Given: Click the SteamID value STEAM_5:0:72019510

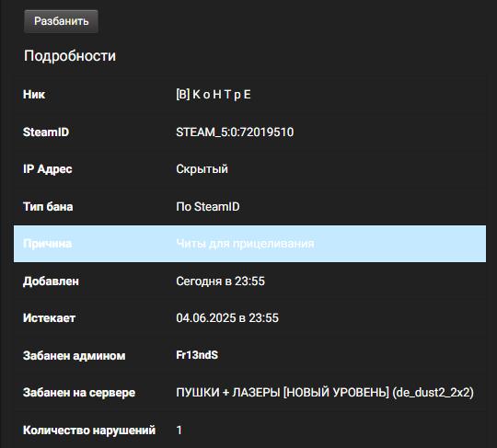Looking at the screenshot, I should 235,132.
